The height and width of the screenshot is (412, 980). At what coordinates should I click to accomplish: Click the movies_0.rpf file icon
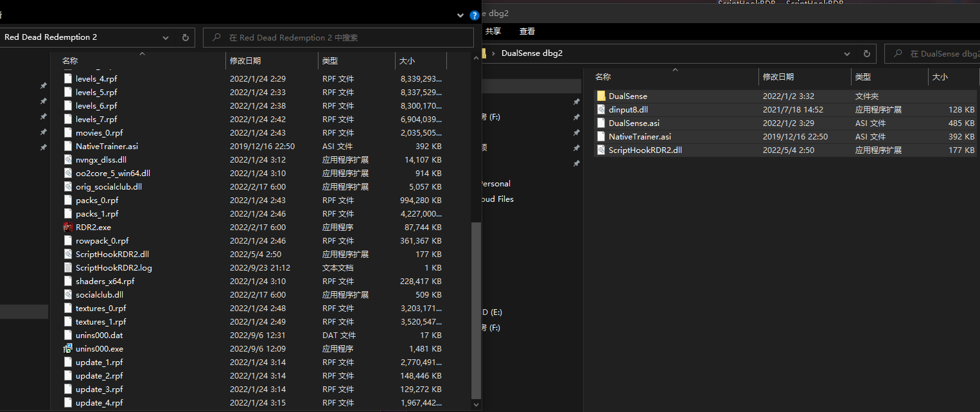click(68, 132)
